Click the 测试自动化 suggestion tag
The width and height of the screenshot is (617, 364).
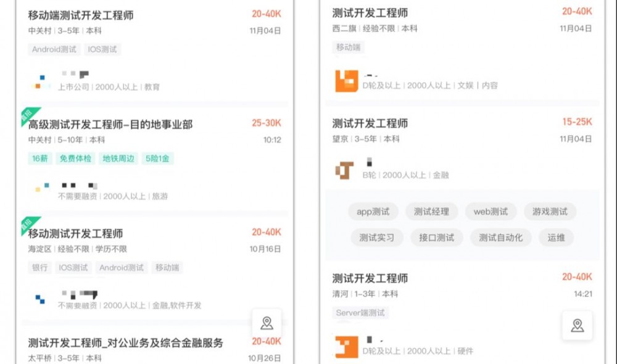pos(501,237)
